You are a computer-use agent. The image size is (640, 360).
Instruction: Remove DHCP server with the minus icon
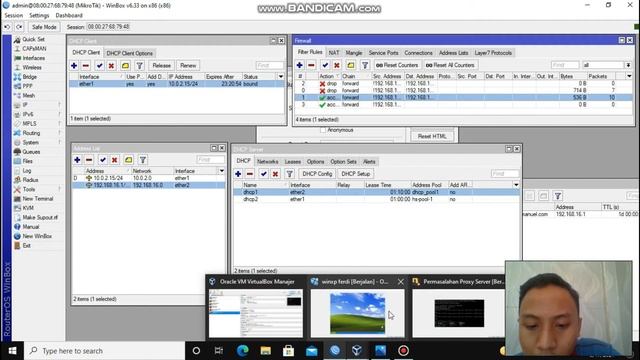pos(250,174)
